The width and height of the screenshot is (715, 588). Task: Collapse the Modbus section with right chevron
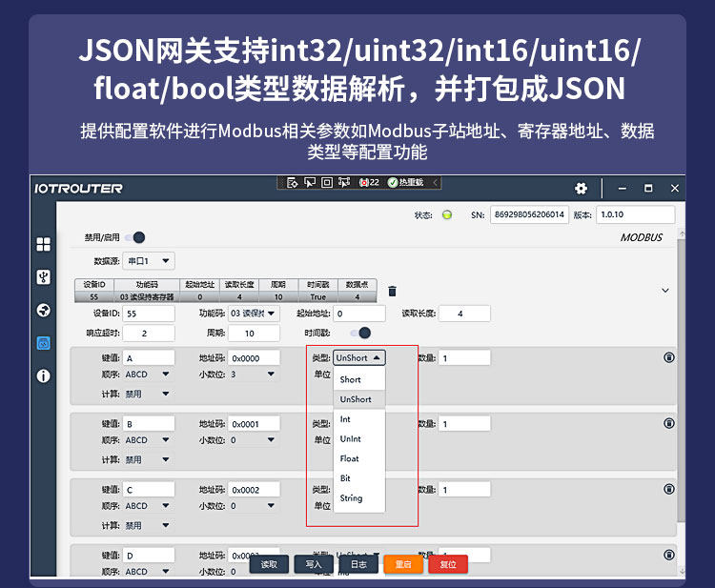pyautogui.click(x=665, y=291)
